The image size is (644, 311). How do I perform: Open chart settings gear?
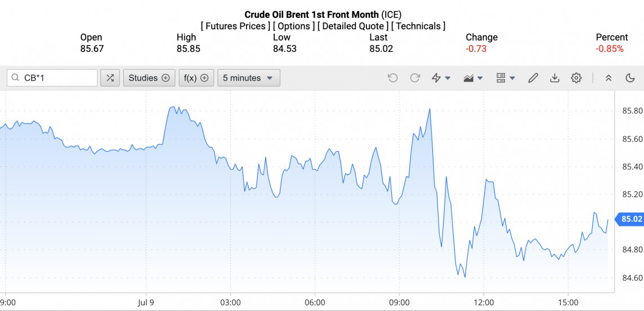[576, 78]
